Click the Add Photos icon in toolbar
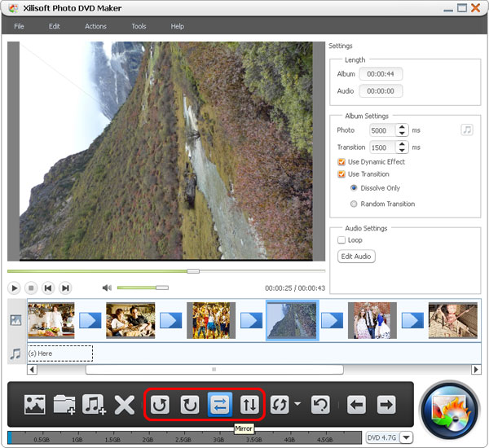Viewport: 489px width, 448px height. (35, 405)
